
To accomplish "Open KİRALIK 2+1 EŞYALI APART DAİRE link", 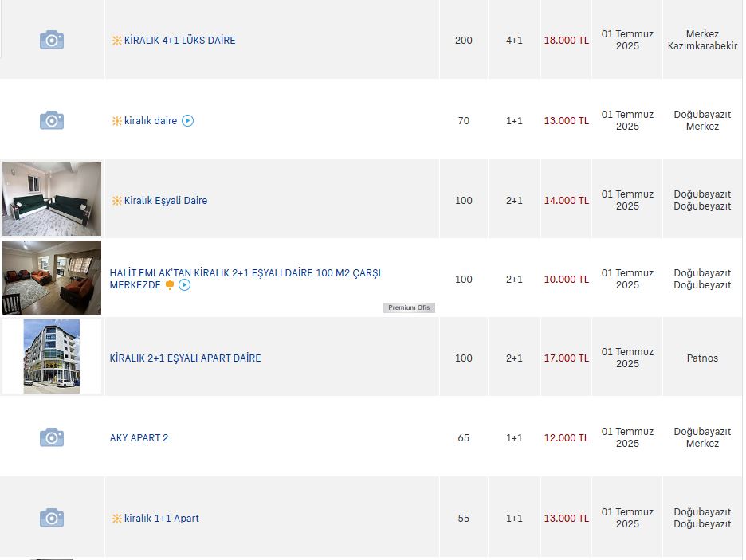I will pos(185,358).
